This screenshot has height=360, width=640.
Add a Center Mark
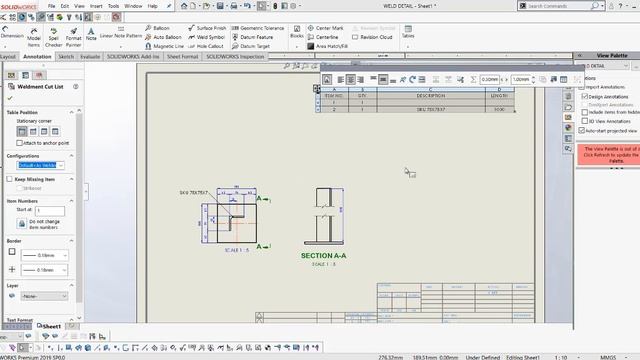[x=325, y=28]
